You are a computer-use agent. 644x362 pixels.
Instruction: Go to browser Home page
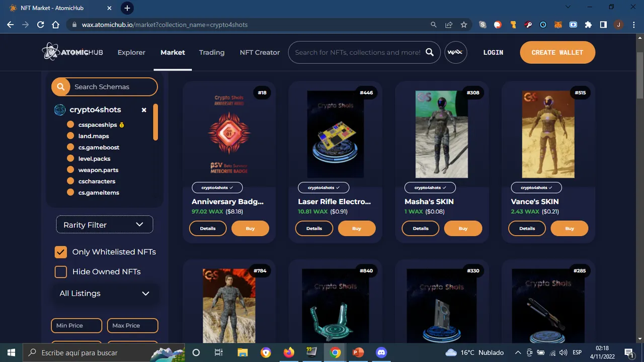[x=56, y=25]
